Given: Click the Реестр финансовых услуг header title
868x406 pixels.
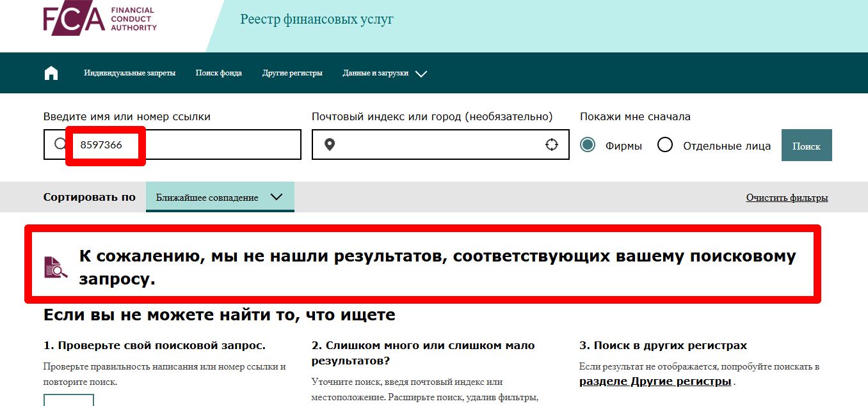Looking at the screenshot, I should 317,19.
